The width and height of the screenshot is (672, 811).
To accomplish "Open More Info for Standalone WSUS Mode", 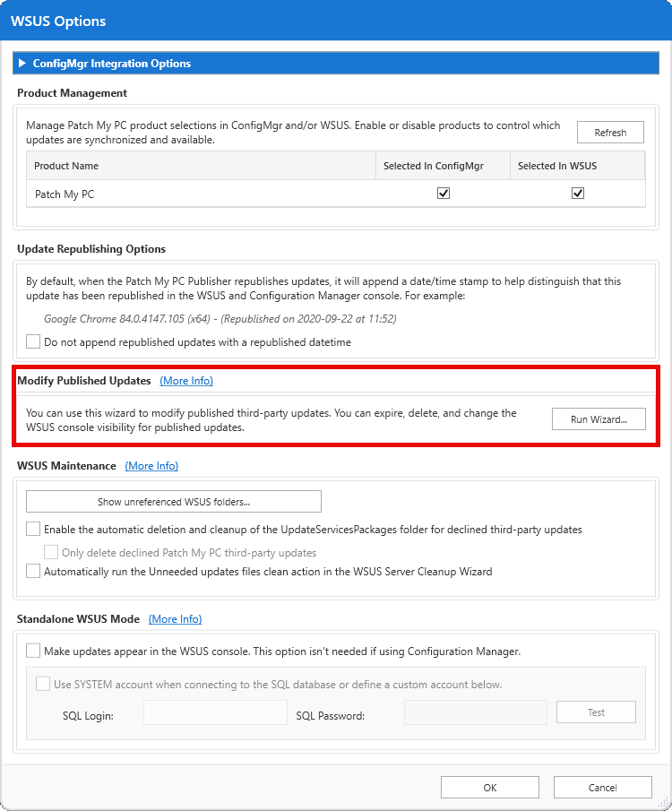I will click(175, 619).
